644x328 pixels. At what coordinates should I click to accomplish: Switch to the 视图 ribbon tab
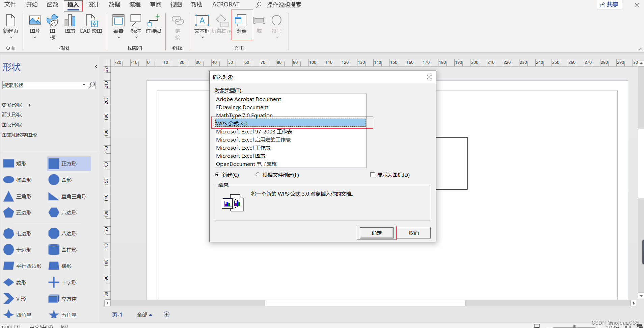[x=176, y=5]
